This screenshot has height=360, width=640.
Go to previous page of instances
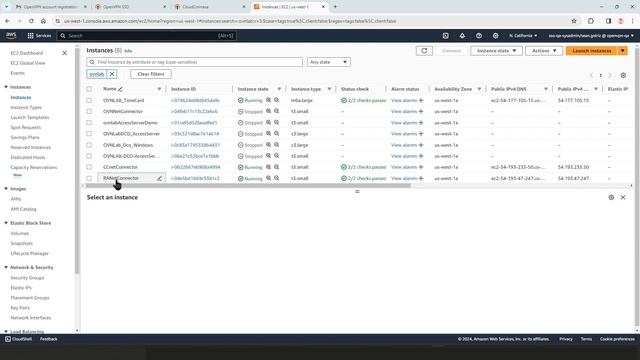pos(591,76)
